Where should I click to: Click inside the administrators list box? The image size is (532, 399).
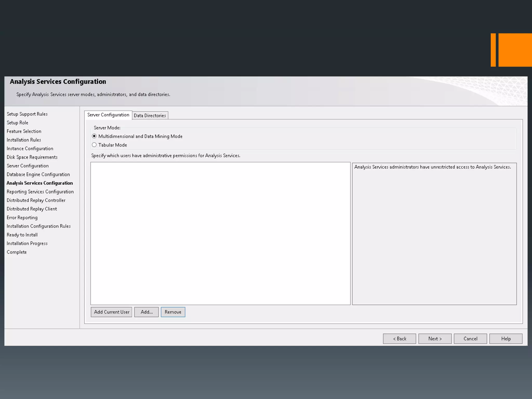(220, 233)
